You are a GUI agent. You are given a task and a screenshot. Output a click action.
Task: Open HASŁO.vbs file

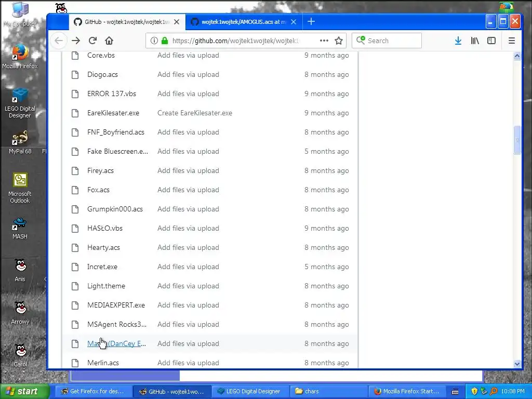105,229
